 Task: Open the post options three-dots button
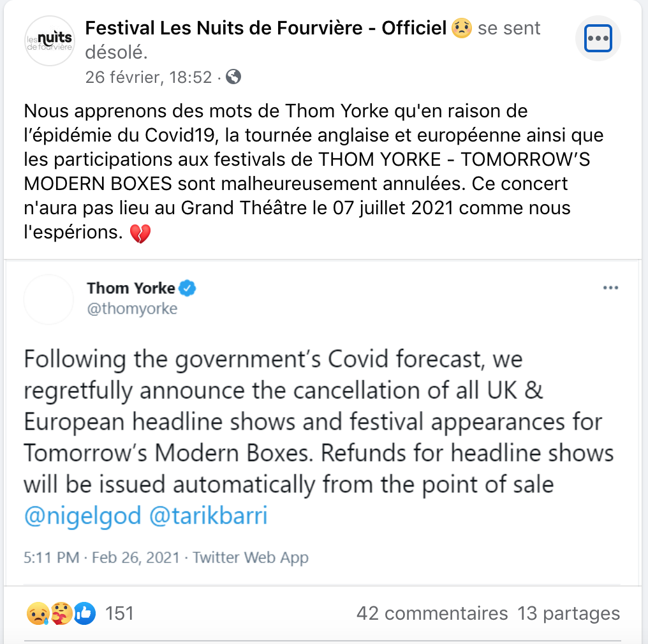598,38
